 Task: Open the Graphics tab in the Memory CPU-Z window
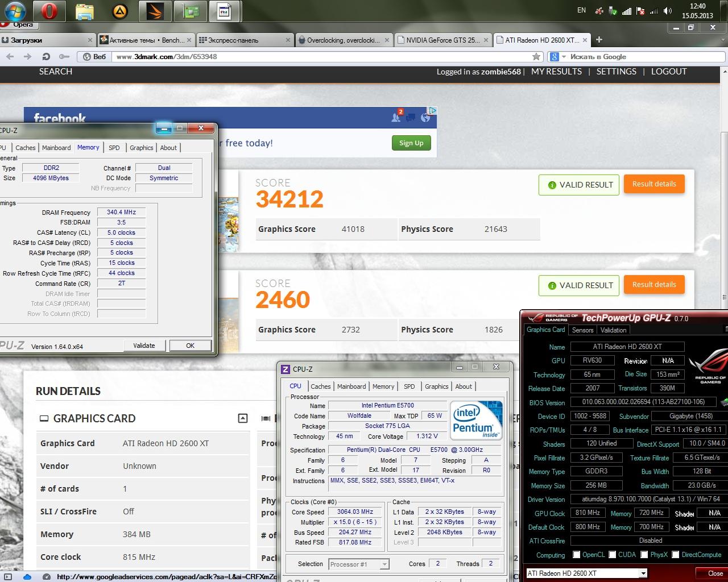[x=142, y=148]
